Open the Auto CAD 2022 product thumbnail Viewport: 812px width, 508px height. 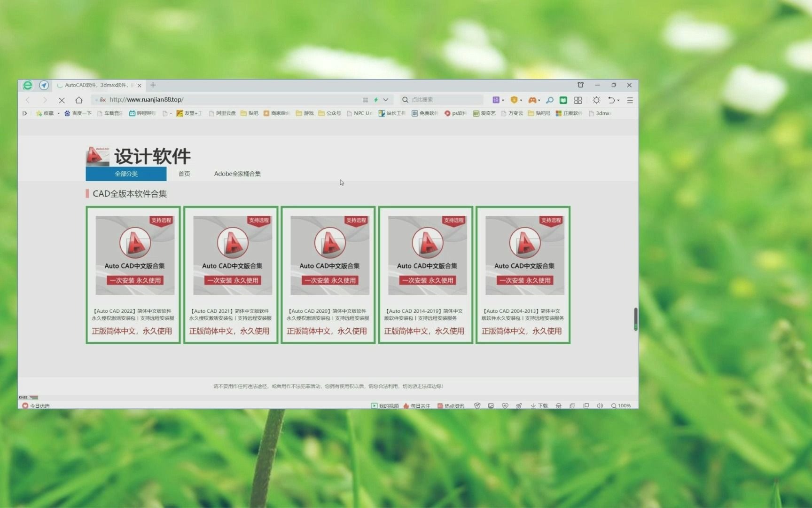pos(135,255)
